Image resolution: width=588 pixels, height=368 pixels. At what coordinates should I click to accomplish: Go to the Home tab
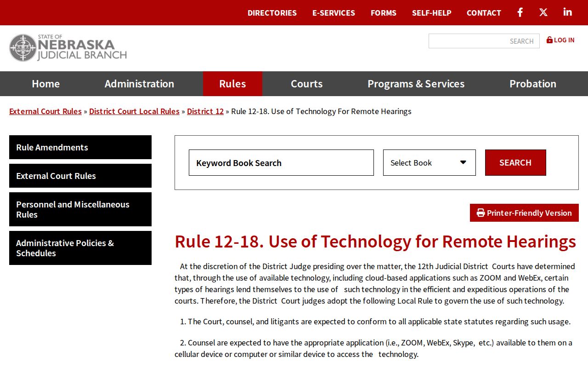pos(45,84)
